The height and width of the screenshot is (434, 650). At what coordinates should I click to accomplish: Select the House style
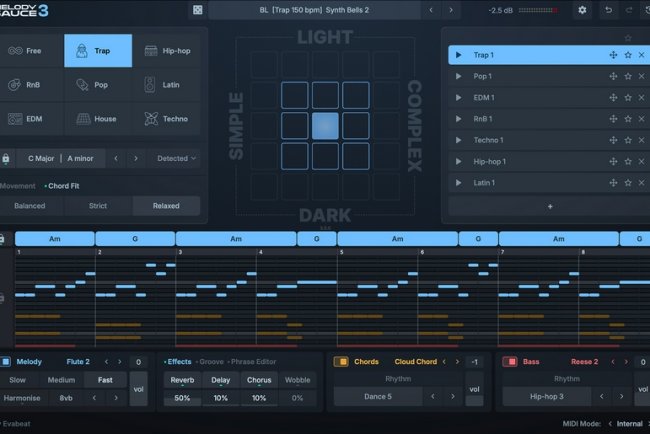pos(98,119)
